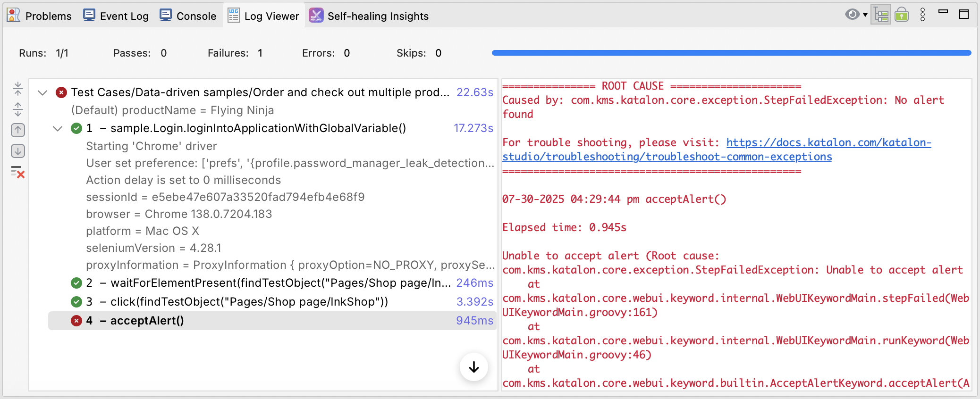Click the 'Failures: 1' counter

pos(235,53)
